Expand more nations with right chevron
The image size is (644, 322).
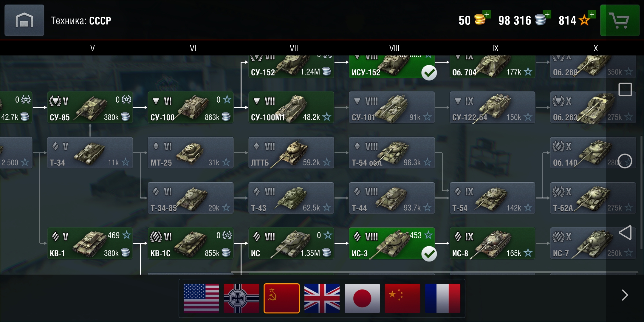[x=625, y=295]
